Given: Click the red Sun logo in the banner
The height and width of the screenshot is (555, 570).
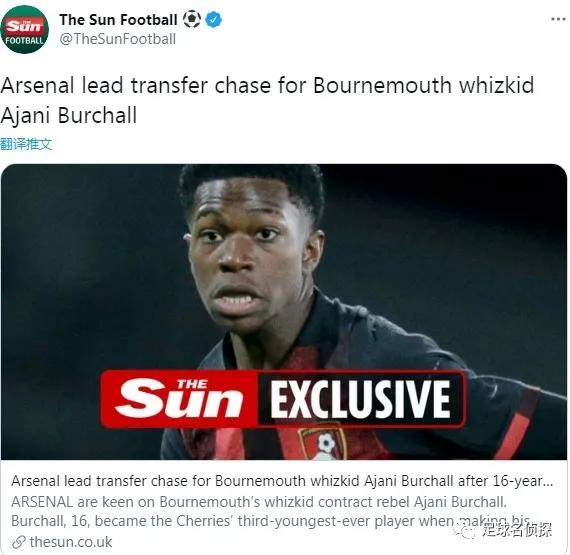Looking at the screenshot, I should tap(179, 399).
